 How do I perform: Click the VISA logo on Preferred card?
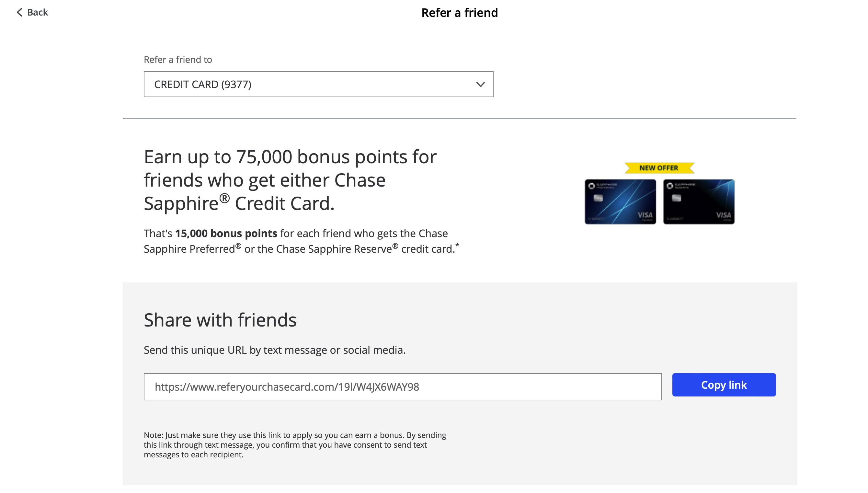click(645, 215)
